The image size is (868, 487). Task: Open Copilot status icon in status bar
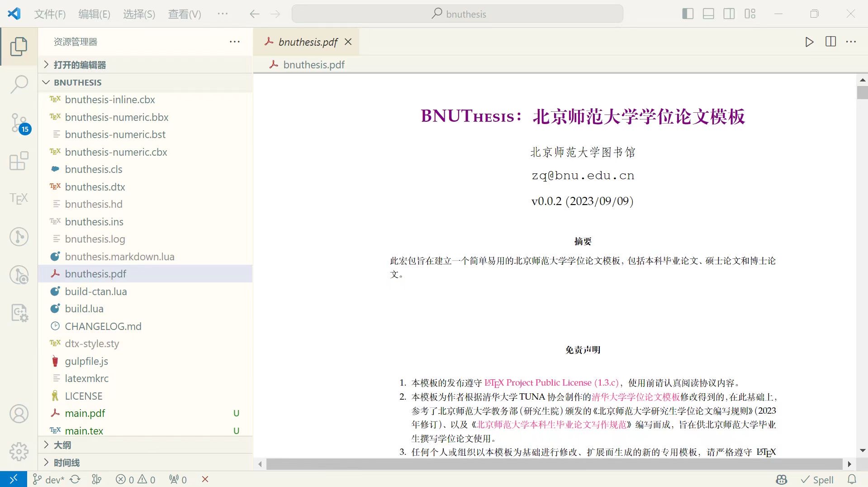coord(782,479)
